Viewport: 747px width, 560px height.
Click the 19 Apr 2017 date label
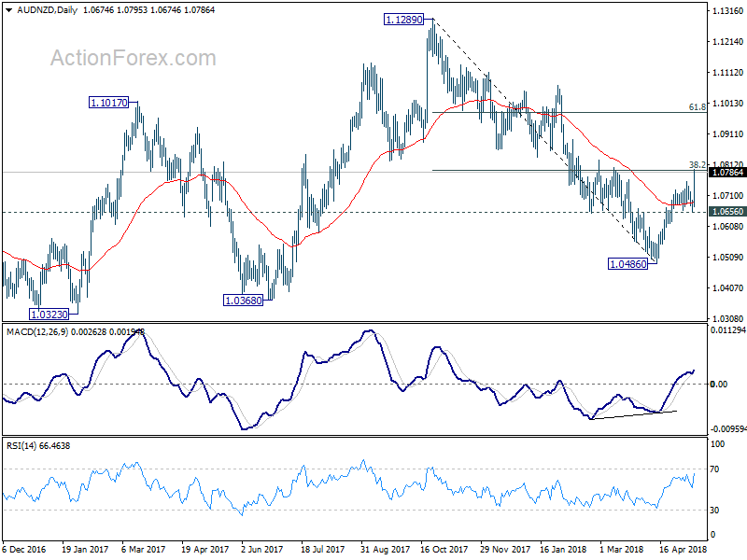point(205,550)
